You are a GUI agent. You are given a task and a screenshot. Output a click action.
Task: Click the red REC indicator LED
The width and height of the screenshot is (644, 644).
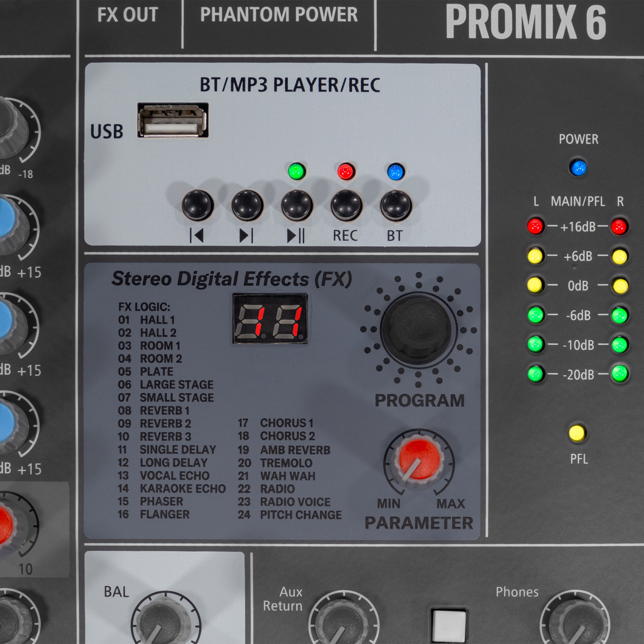click(346, 171)
